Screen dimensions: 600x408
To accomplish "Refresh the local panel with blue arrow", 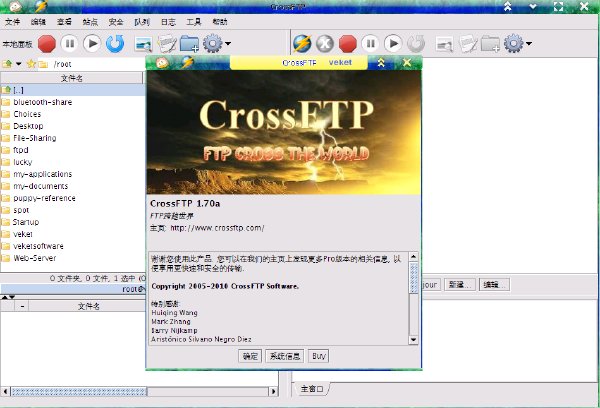I will [x=115, y=44].
